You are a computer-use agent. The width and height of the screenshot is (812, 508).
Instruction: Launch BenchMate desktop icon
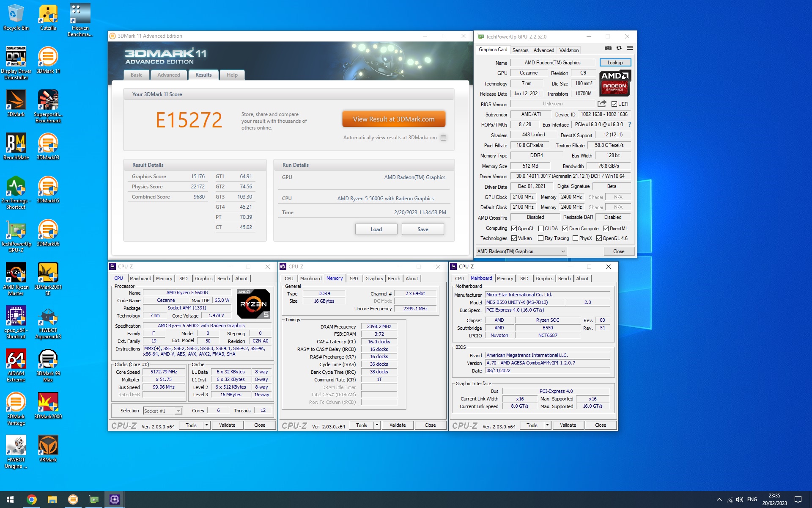(16, 146)
